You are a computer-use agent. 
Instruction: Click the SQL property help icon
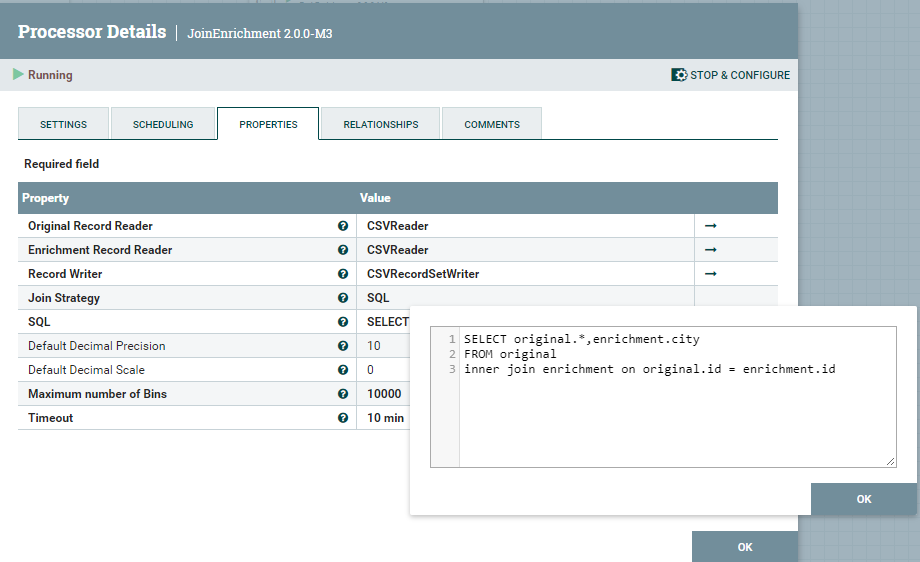click(343, 322)
